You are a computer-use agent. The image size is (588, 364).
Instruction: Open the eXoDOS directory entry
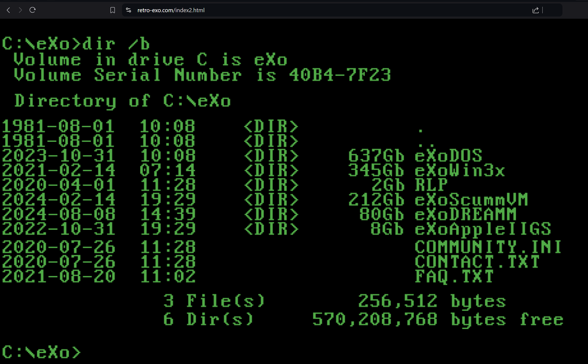click(x=448, y=156)
